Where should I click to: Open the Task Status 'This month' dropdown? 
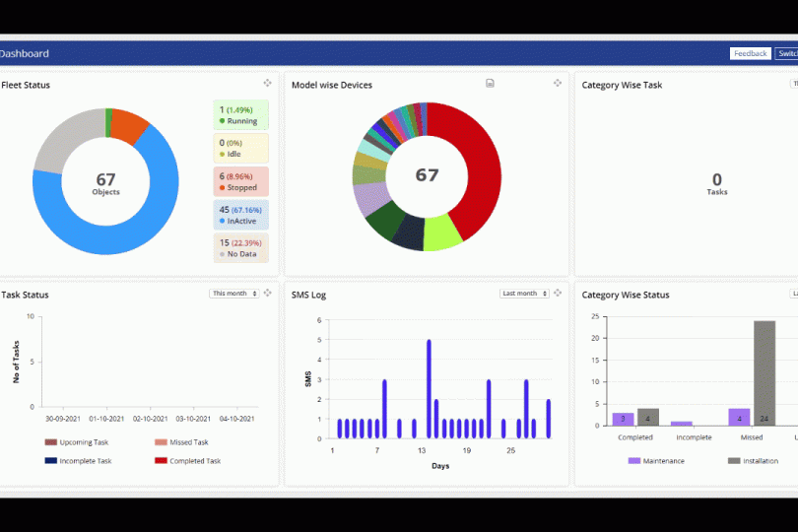233,294
